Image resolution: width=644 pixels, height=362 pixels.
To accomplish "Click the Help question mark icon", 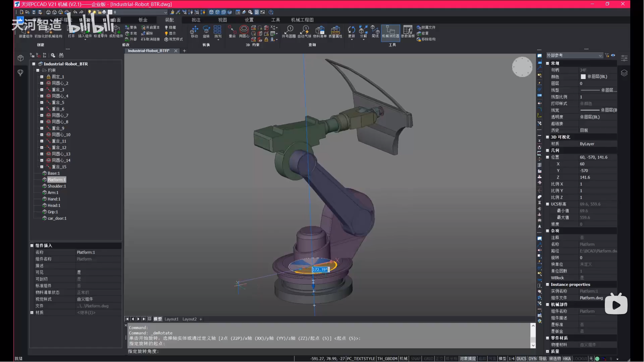I will (271, 12).
